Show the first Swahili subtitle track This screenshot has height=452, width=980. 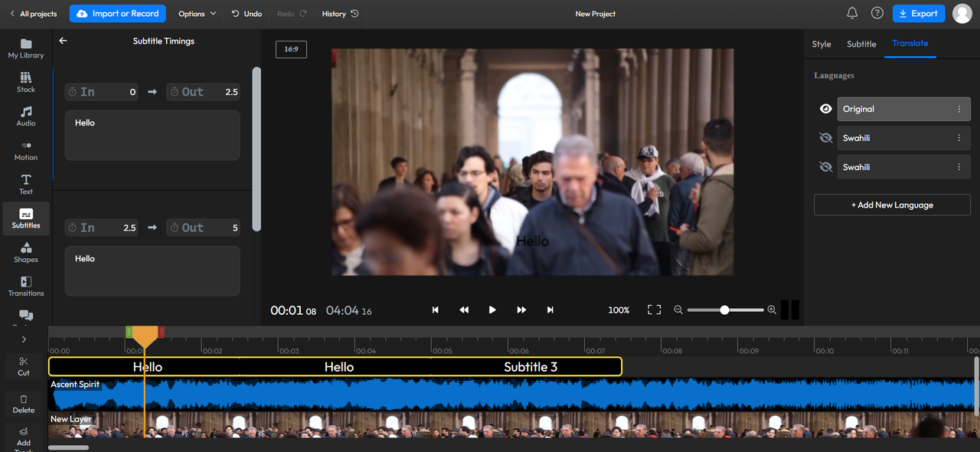pyautogui.click(x=825, y=138)
